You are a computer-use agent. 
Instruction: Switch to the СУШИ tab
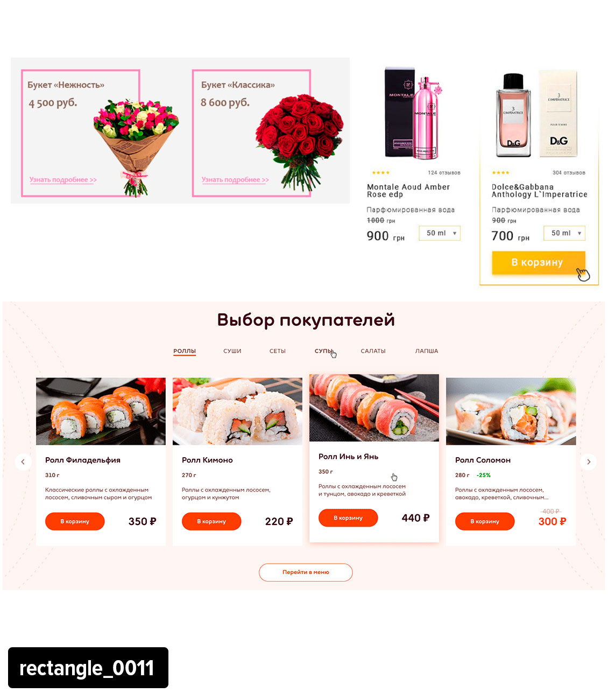(x=232, y=351)
